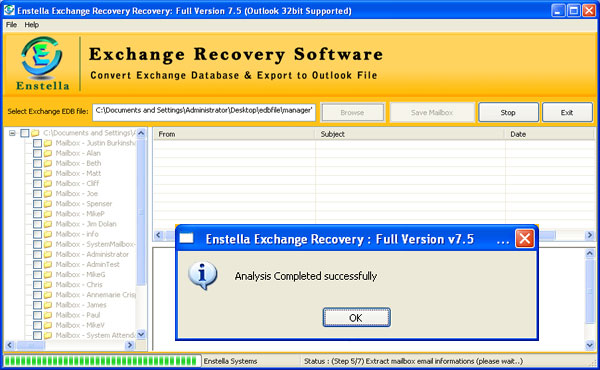Select the Mailbox - Spenser tree row
This screenshot has height=370, width=600.
(83, 204)
